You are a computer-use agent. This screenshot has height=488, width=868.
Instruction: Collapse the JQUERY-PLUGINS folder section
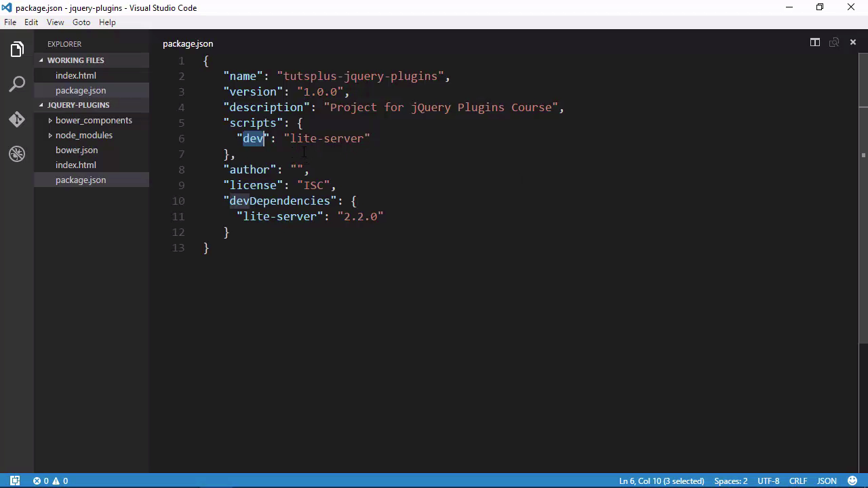(92, 105)
